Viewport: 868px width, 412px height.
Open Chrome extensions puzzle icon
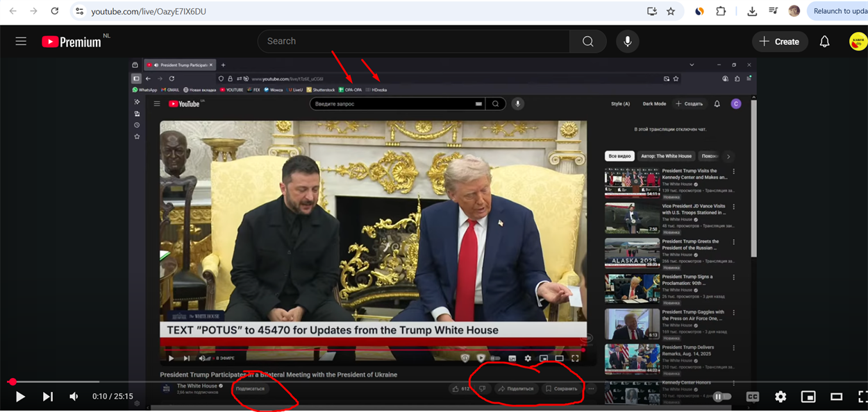(721, 11)
